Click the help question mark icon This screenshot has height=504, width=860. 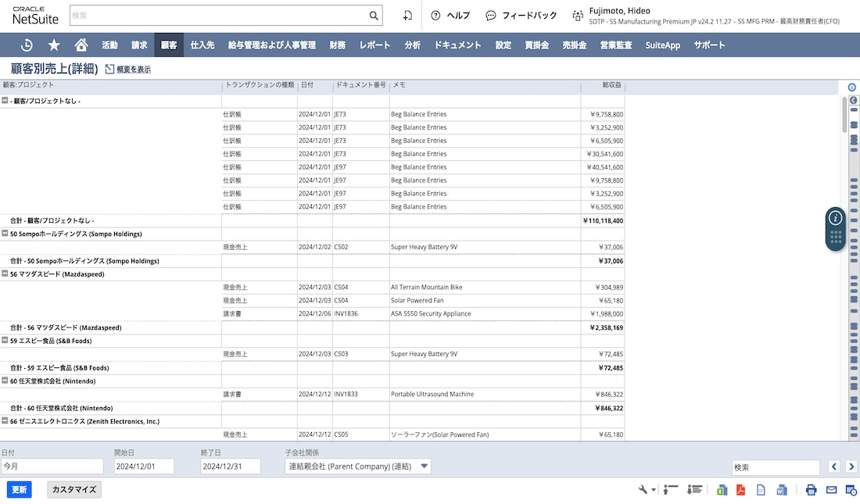[435, 16]
